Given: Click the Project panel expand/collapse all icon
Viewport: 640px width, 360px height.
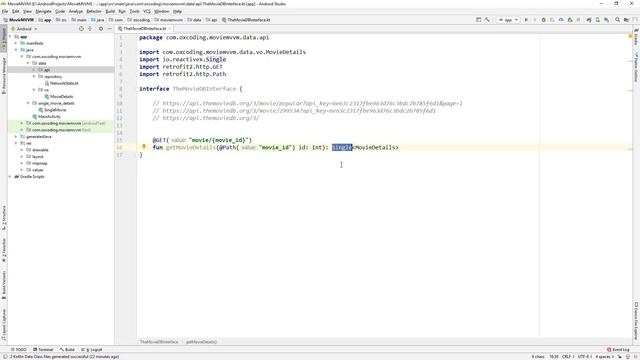Looking at the screenshot, I should tap(90, 29).
